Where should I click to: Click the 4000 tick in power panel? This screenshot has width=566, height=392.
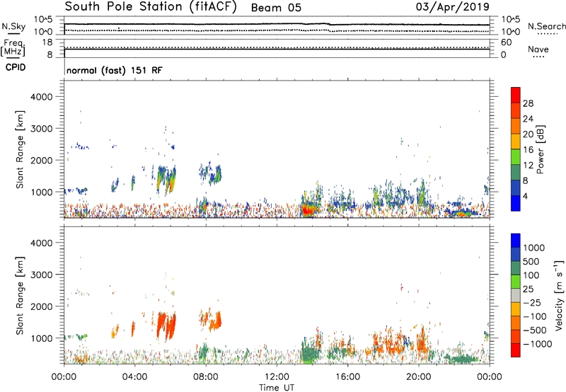click(x=42, y=97)
